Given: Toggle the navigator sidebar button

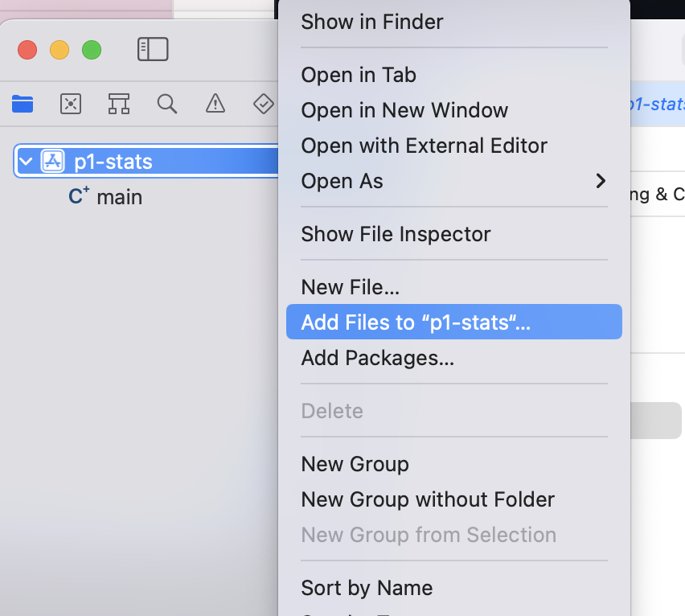Looking at the screenshot, I should (153, 50).
